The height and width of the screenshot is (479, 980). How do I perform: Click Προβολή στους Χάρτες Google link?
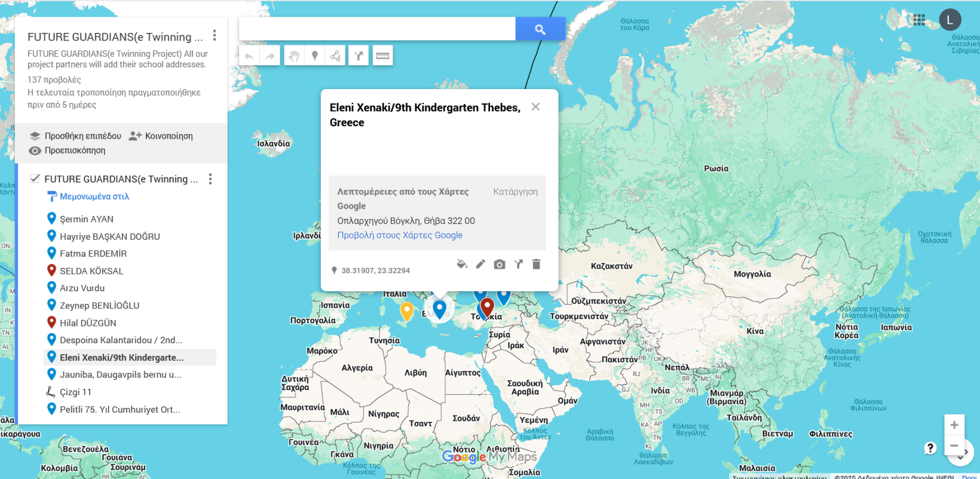400,235
